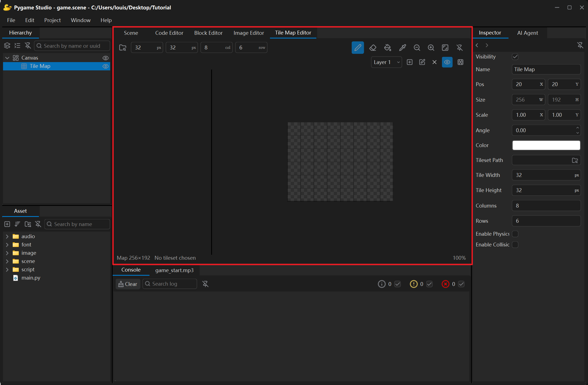The height and width of the screenshot is (385, 588).
Task: Open the Project menu
Action: pyautogui.click(x=52, y=20)
